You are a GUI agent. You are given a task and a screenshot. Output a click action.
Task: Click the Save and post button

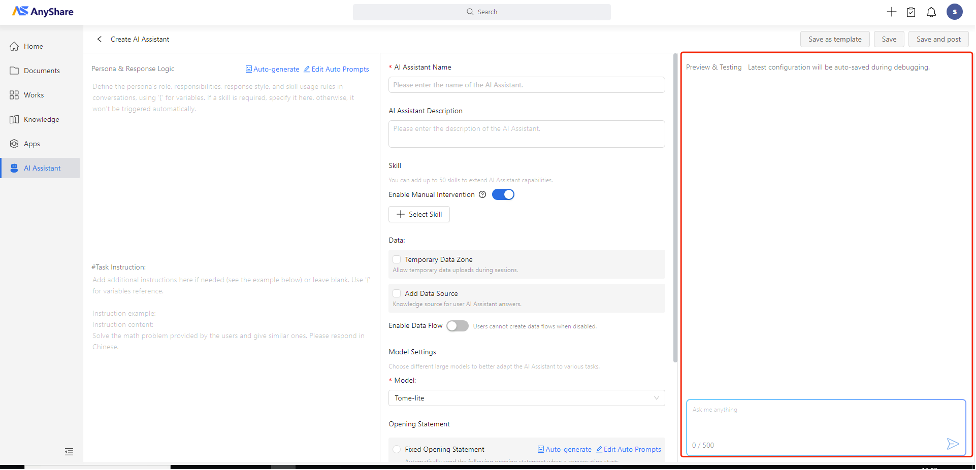click(x=938, y=39)
